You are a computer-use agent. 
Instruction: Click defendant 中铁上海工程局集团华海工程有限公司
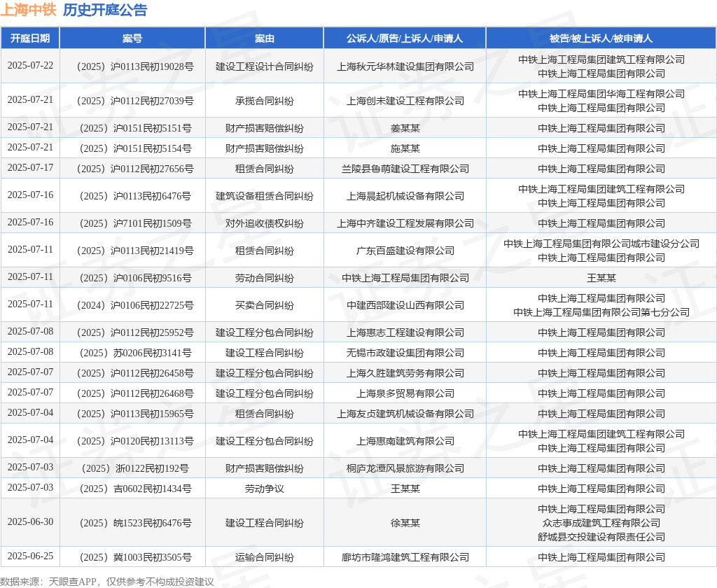[x=601, y=94]
